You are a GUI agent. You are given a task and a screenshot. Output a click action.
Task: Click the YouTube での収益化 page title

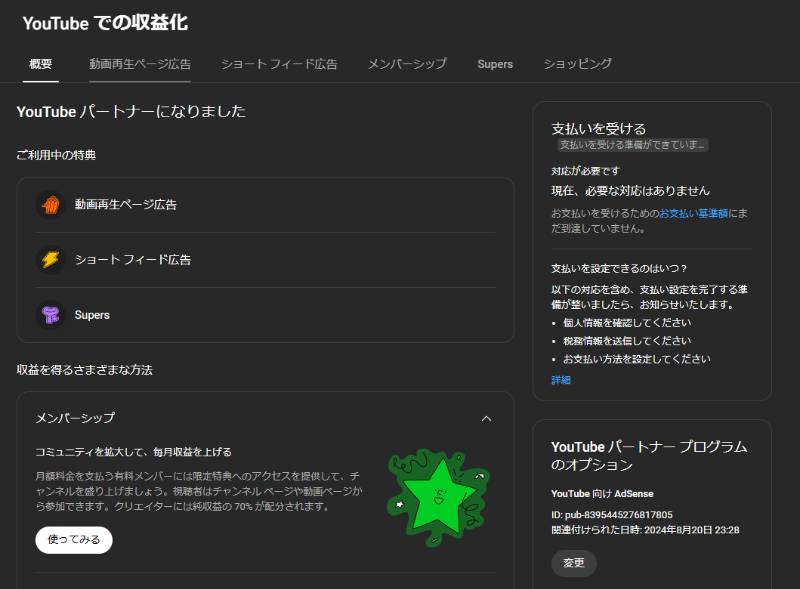106,23
